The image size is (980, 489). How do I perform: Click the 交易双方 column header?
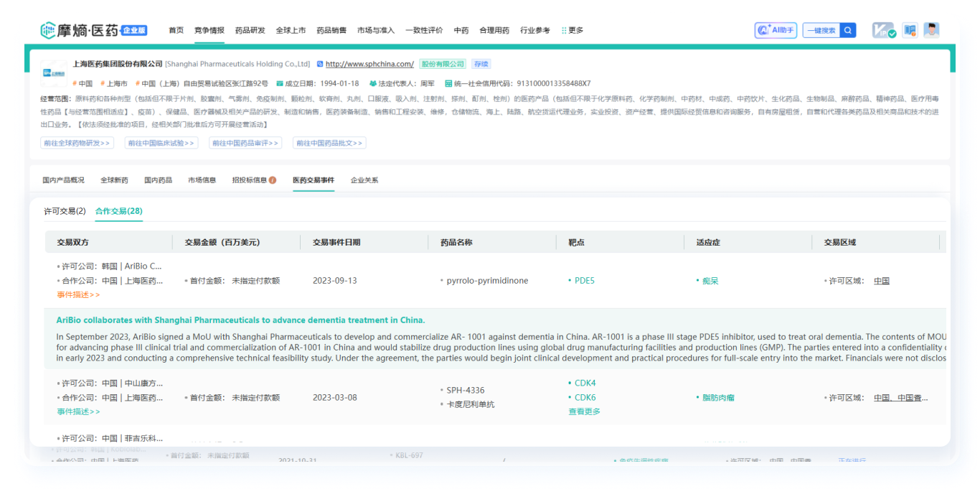click(73, 242)
